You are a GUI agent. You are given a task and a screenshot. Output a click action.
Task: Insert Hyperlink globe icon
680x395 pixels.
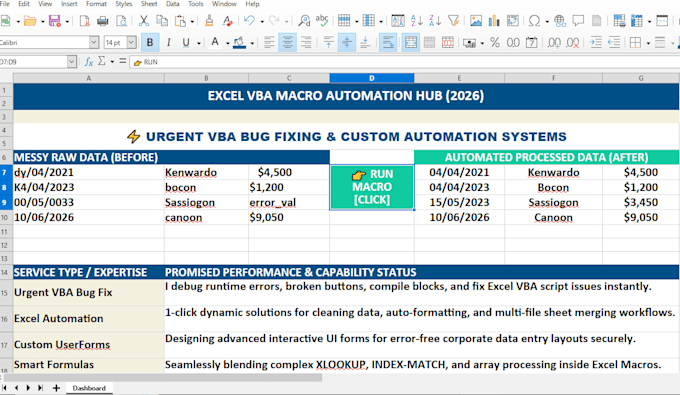pos(560,20)
